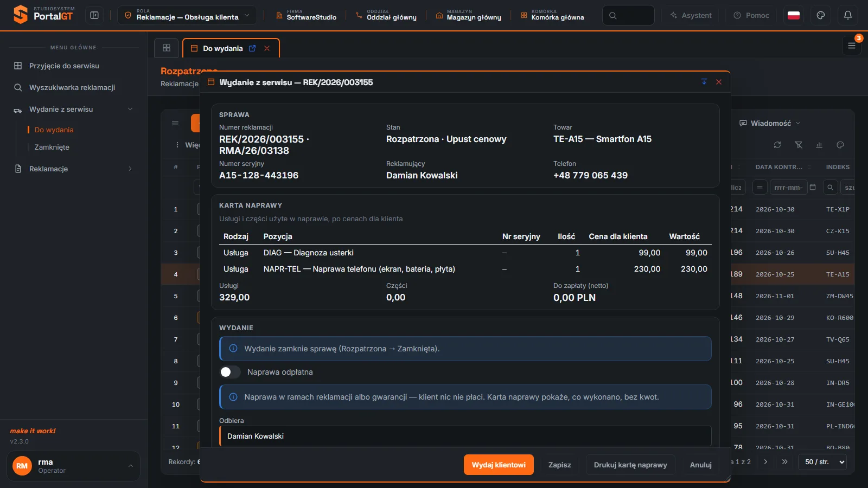Image resolution: width=868 pixels, height=488 pixels.
Task: Expand Reklamacje menu section
Action: tap(73, 169)
